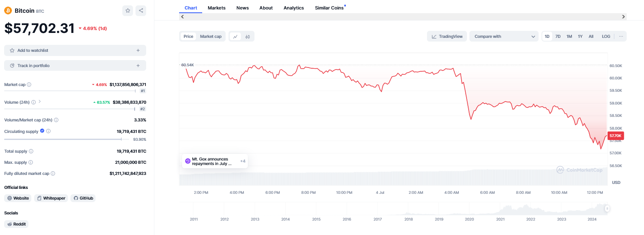Screen dimensions: 644x235
Task: Open the Compare with dropdown
Action: [x=504, y=37]
